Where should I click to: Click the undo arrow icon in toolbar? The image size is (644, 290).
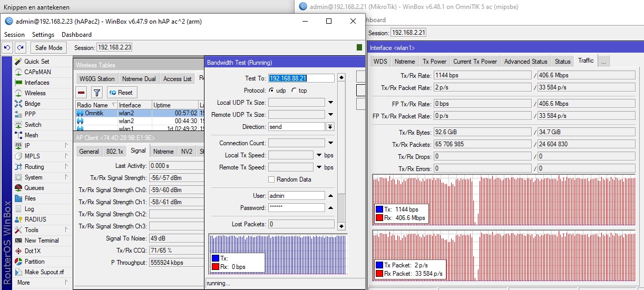coord(7,47)
